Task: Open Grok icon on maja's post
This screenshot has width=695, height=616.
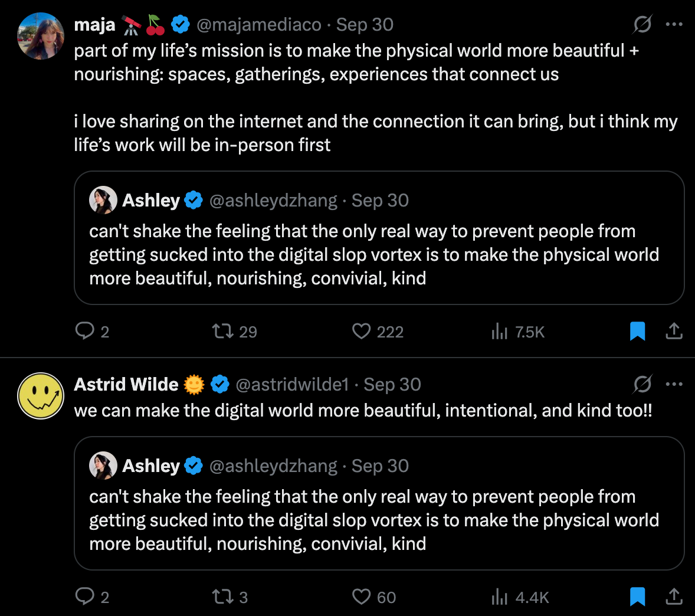Action: pos(642,24)
